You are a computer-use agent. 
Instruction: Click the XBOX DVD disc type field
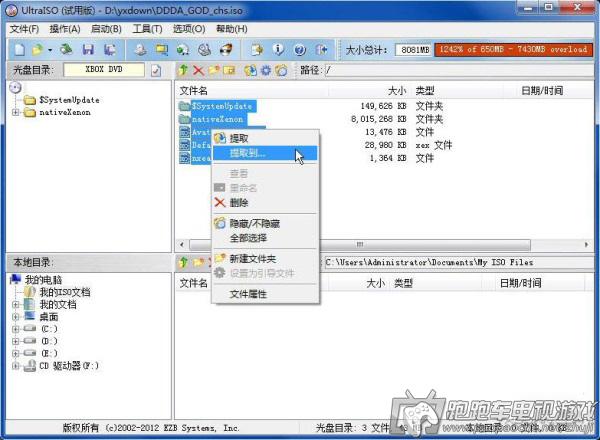(x=104, y=70)
